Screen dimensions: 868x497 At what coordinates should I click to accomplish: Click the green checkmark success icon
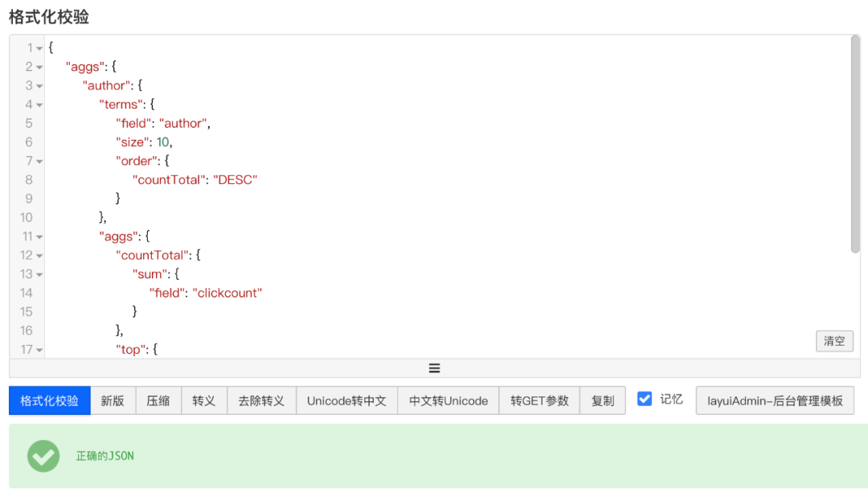coord(43,456)
